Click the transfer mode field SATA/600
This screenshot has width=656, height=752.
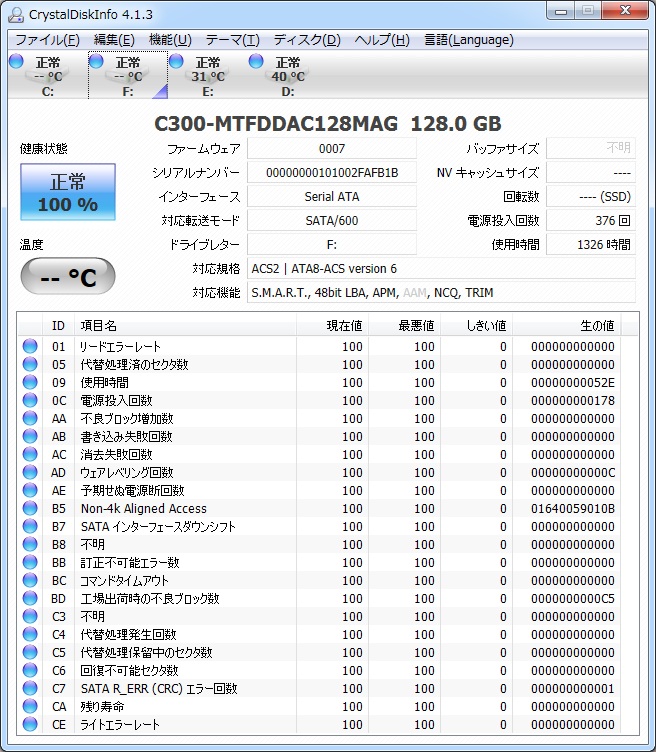coord(332,220)
